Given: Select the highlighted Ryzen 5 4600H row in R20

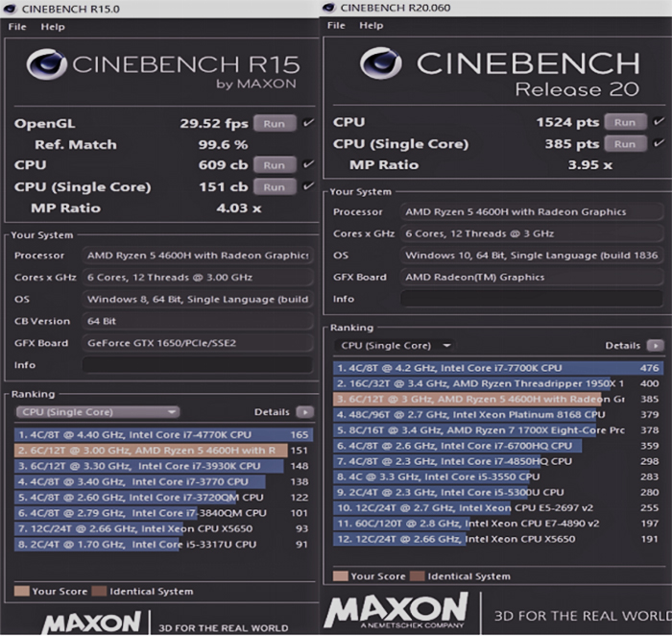Looking at the screenshot, I should click(498, 399).
